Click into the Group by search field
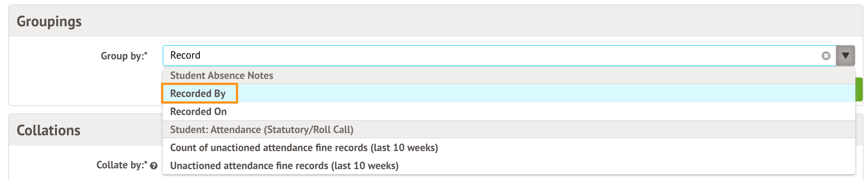This screenshot has height=180, width=868. (487, 56)
